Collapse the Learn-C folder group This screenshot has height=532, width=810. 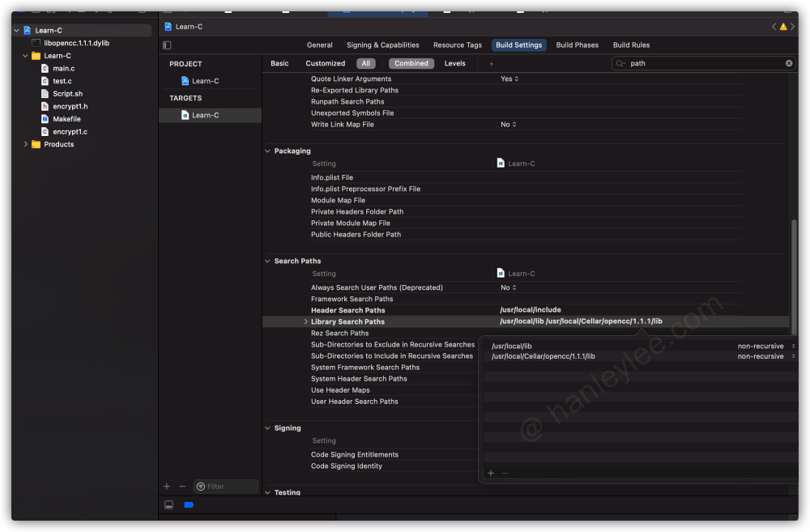coord(25,56)
